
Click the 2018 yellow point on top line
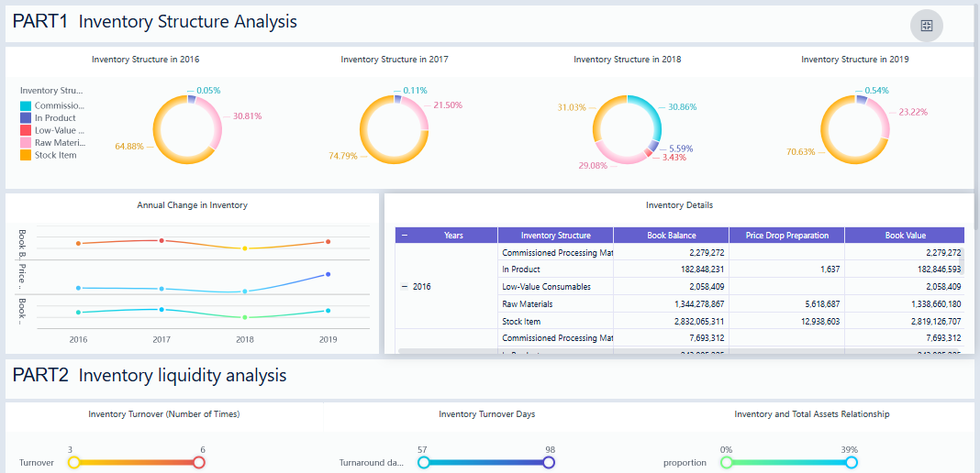click(x=244, y=248)
